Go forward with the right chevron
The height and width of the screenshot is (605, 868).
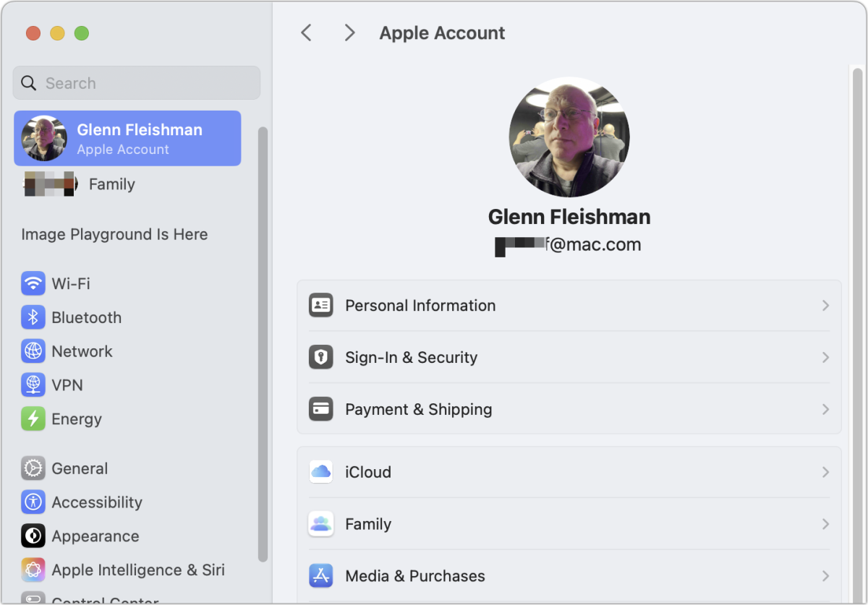(349, 33)
